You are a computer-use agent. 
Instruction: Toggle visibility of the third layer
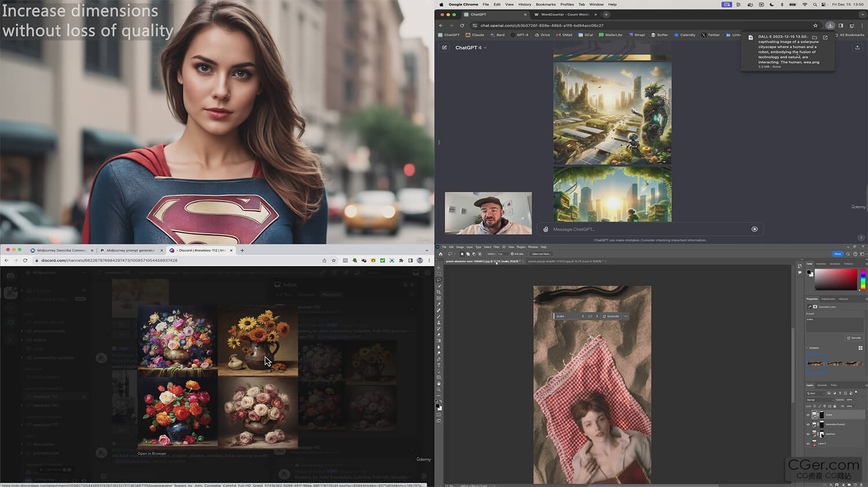808,434
